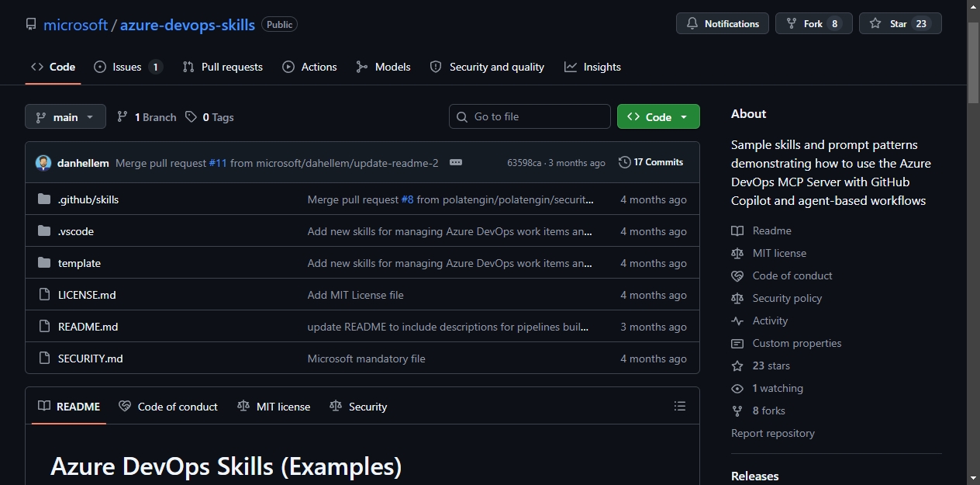Open the Insights tab
The image size is (980, 485).
click(592, 67)
